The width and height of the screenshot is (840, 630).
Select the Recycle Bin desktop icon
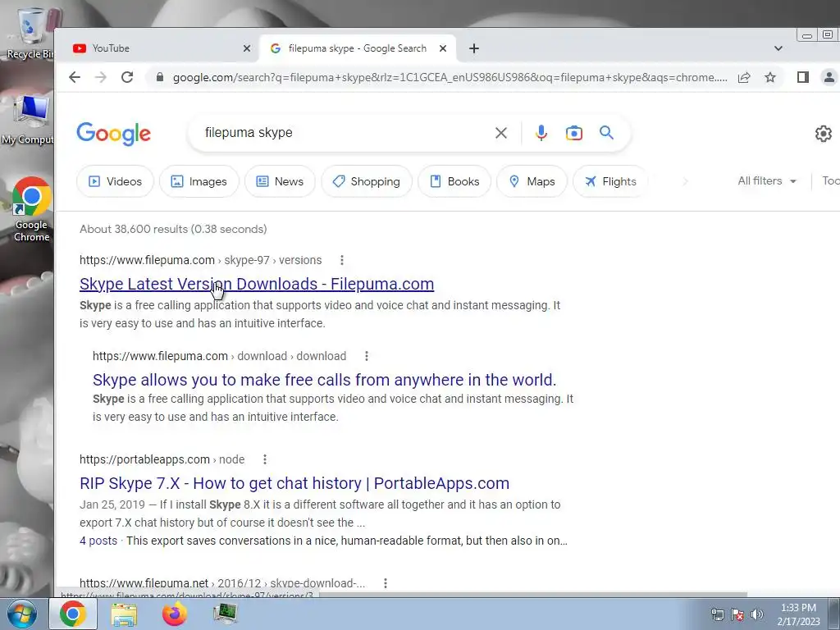tap(30, 34)
